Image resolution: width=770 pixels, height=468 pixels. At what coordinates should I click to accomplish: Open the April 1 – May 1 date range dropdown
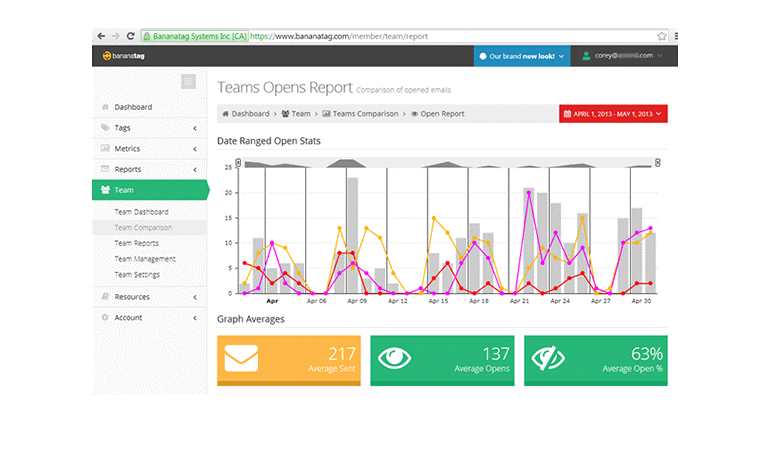(x=613, y=114)
